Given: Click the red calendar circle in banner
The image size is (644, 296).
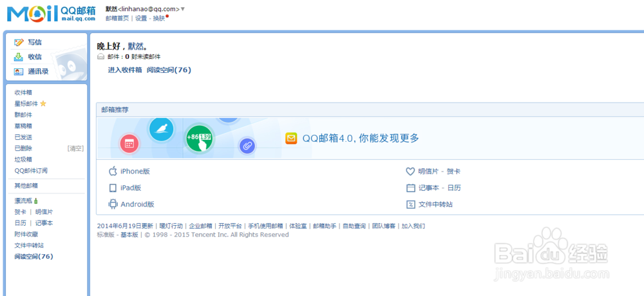Looking at the screenshot, I should 129,144.
